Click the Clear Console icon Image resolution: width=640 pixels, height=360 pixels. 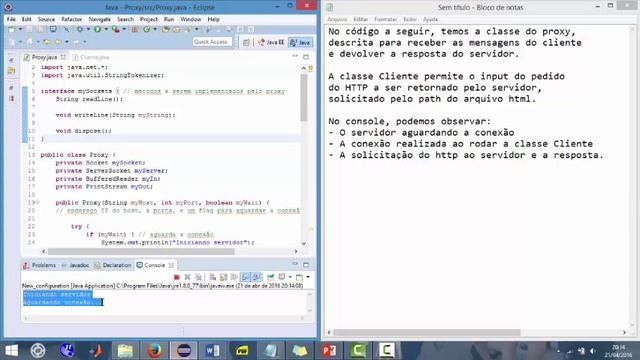(x=212, y=277)
